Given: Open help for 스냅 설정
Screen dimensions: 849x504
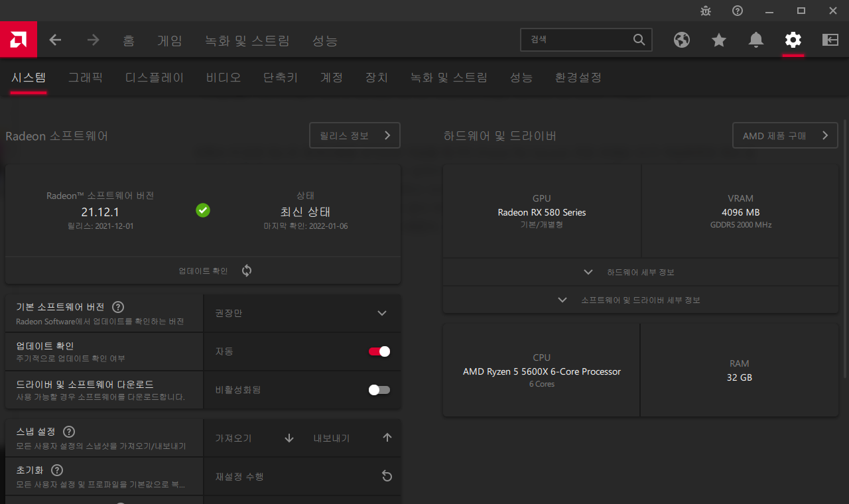Looking at the screenshot, I should [x=69, y=432].
